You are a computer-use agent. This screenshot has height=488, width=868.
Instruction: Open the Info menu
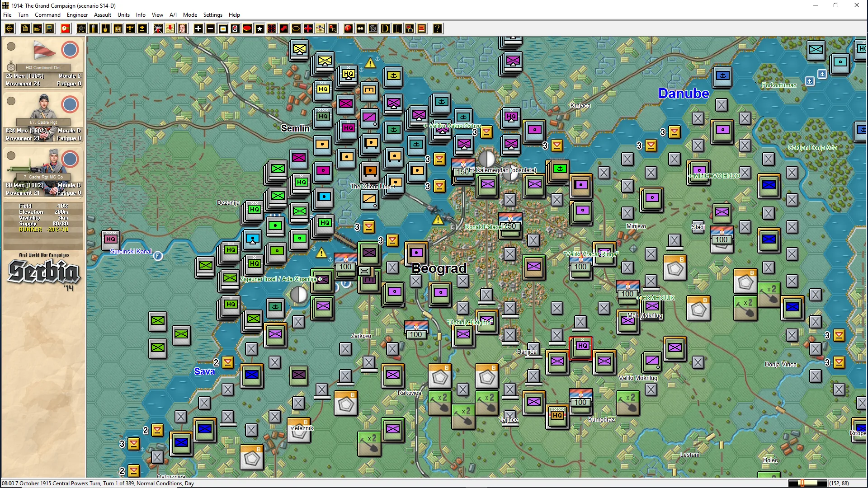[x=141, y=15]
